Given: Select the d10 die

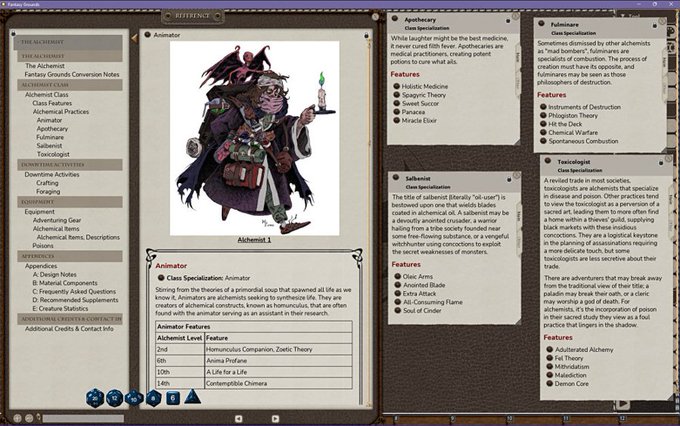Looking at the screenshot, I should 134,398.
